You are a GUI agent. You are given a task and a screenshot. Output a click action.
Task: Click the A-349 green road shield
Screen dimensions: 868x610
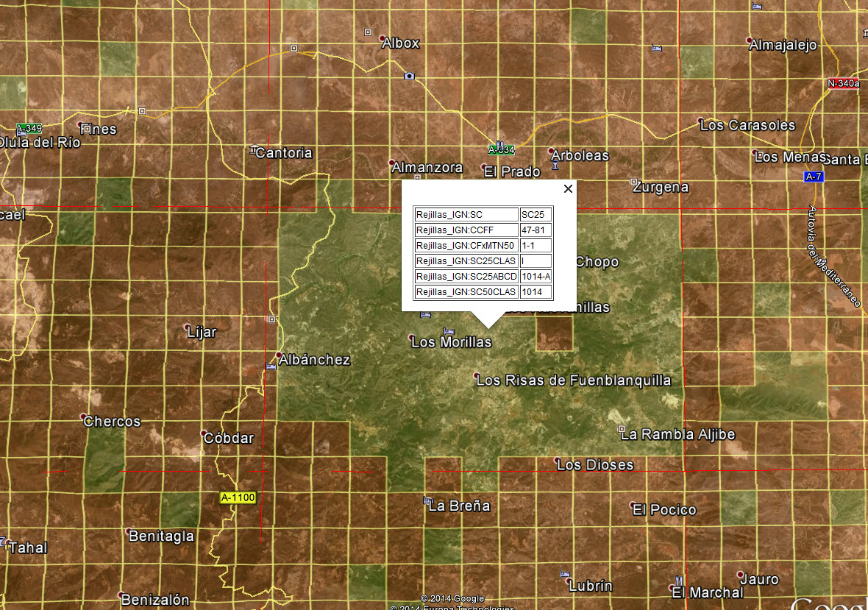coord(29,127)
